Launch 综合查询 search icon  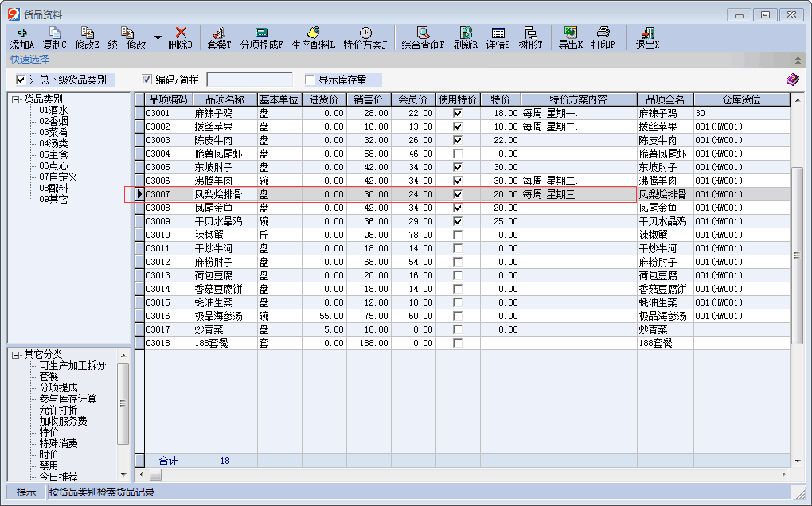pos(424,33)
